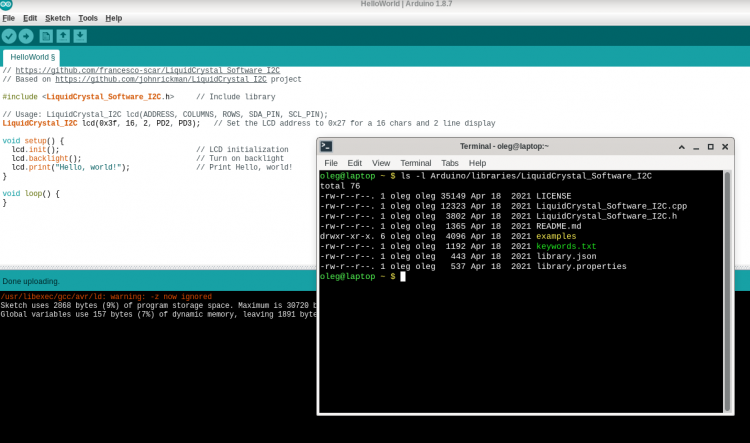Image resolution: width=750 pixels, height=443 pixels.
Task: Open Terminal Edit menu
Action: 354,163
